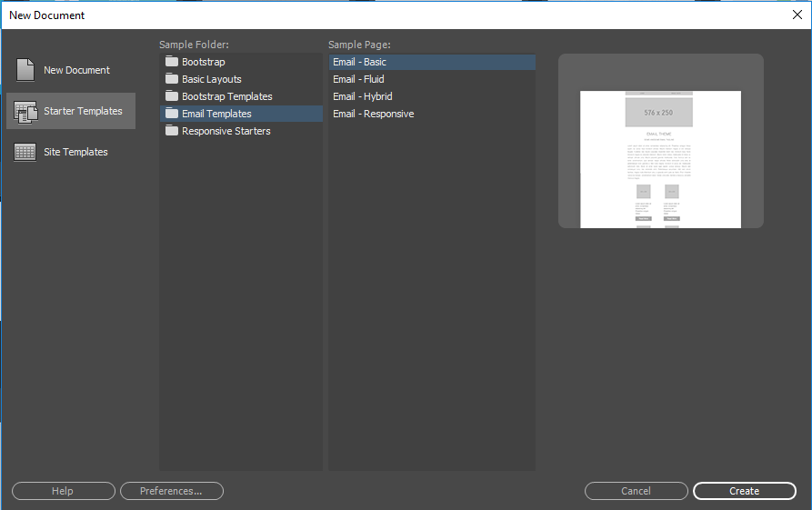The height and width of the screenshot is (510, 812).
Task: Click the Responsive Starters folder icon
Action: point(172,131)
